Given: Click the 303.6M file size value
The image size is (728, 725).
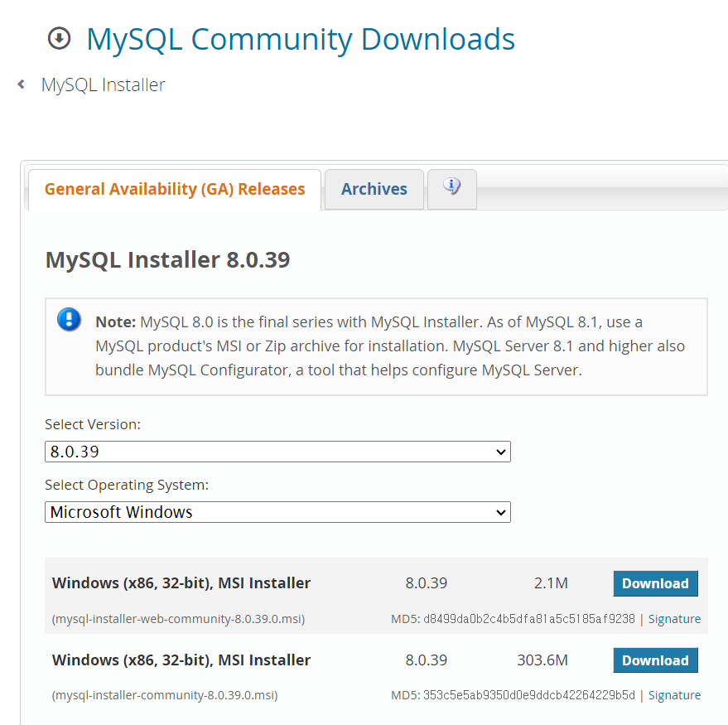Looking at the screenshot, I should pos(542,660).
